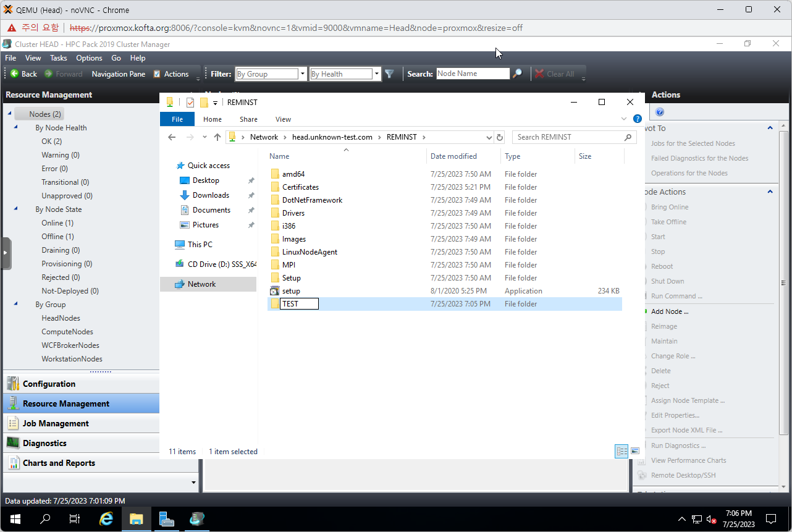Click the search magnifier next to Node Name
The width and height of the screenshot is (792, 532).
click(518, 74)
